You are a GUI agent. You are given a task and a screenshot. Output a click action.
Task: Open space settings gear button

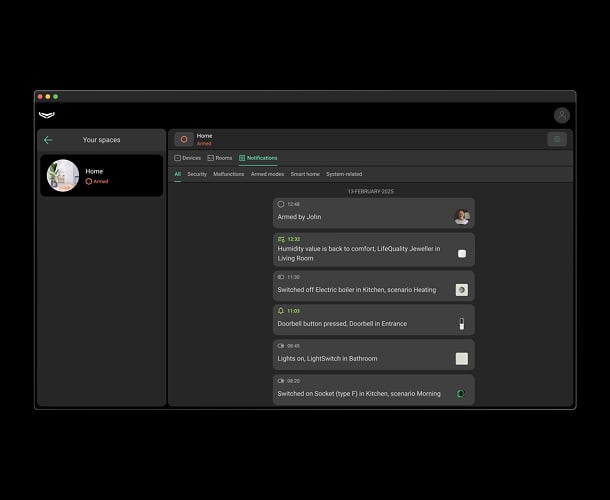pos(557,139)
